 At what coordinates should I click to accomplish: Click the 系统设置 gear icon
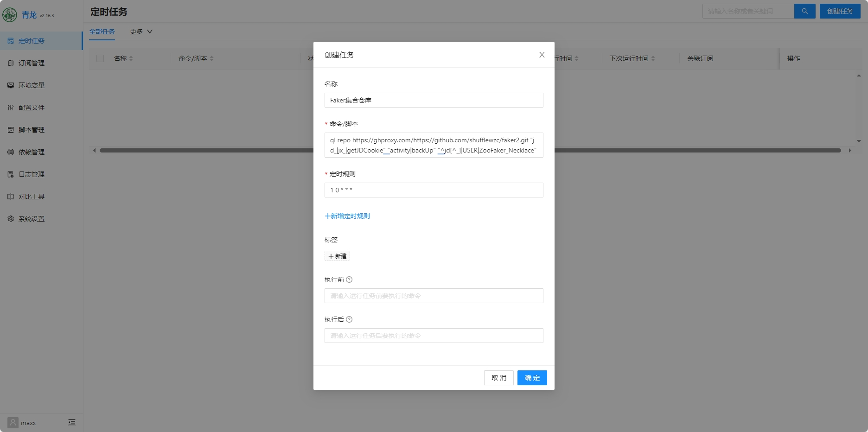tap(11, 219)
